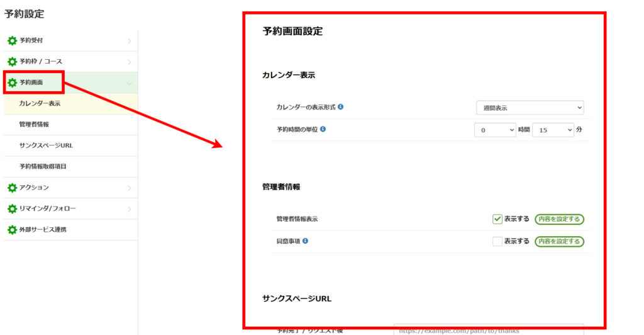Select カレンダー表示 in the sidebar submenu
The image size is (644, 335).
40,103
